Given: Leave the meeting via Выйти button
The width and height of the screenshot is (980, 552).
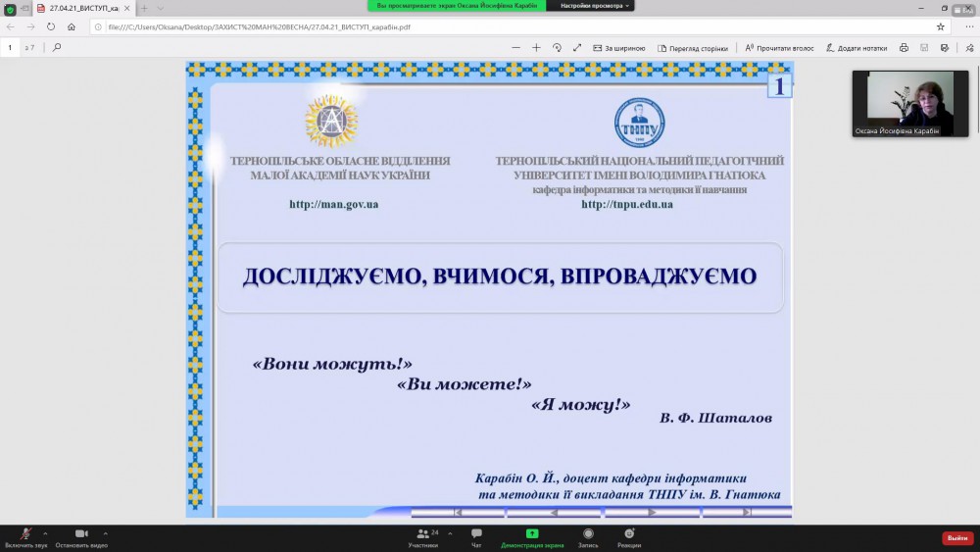Looking at the screenshot, I should coord(956,538).
